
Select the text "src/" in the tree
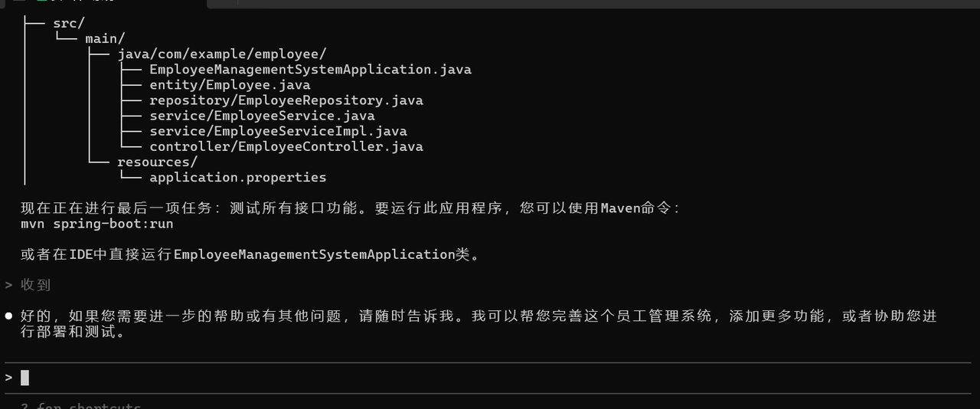click(69, 24)
